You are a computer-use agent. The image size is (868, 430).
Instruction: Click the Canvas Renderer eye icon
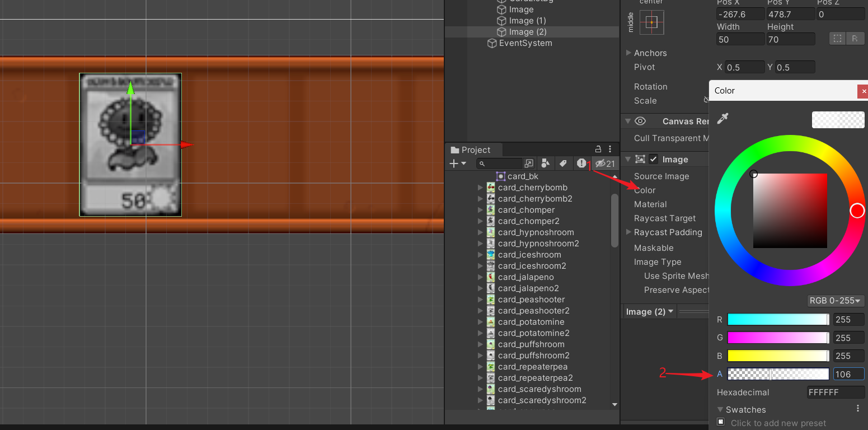640,121
